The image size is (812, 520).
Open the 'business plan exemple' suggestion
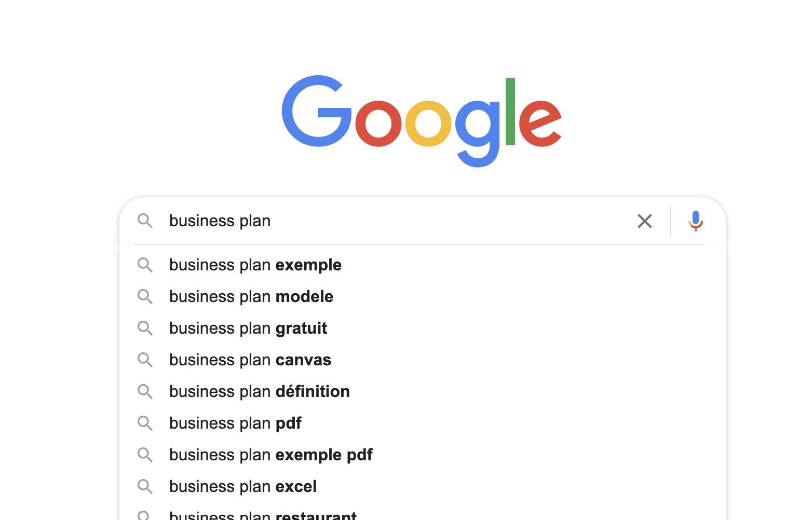tap(255, 265)
